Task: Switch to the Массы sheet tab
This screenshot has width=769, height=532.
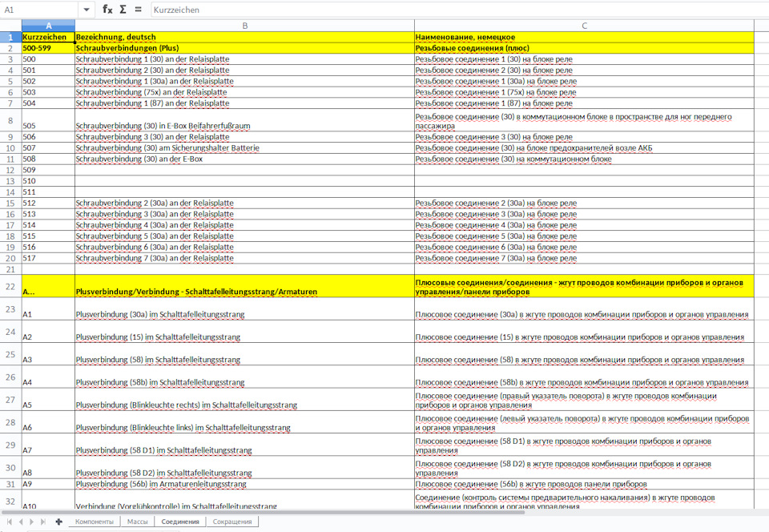Action: (x=137, y=522)
